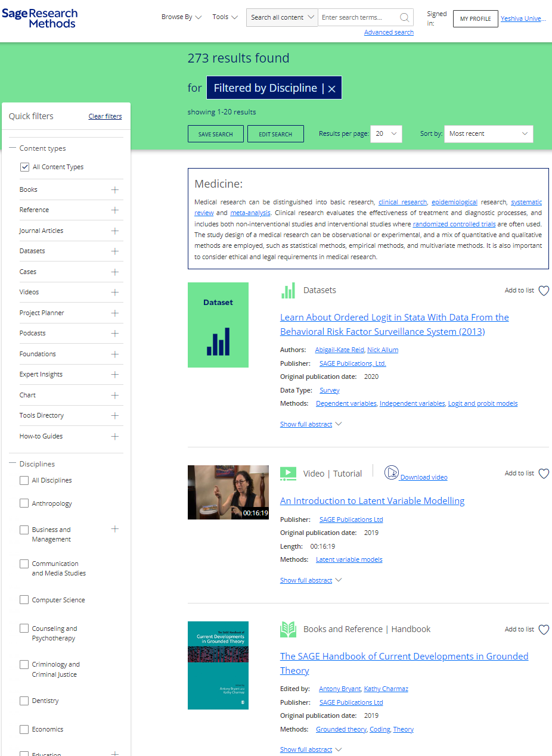Click heart icon for Grounded Theory handbook
Image resolution: width=552 pixels, height=756 pixels.
coord(544,630)
